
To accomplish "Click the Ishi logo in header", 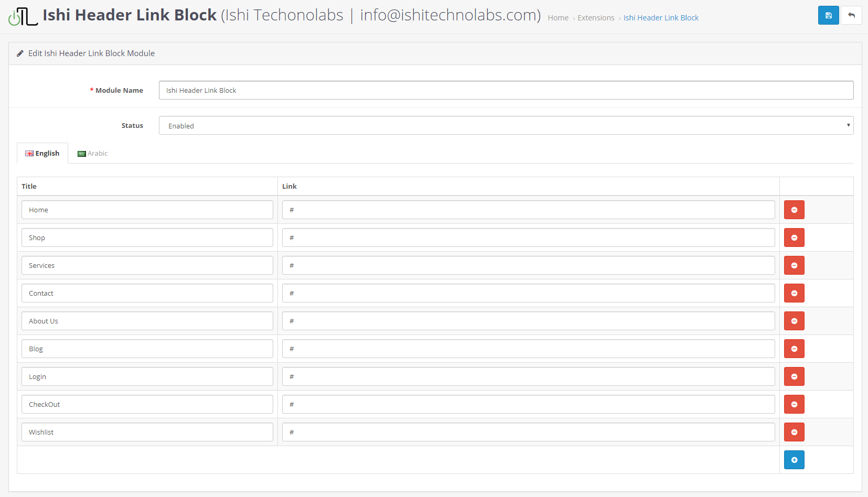I will [23, 16].
